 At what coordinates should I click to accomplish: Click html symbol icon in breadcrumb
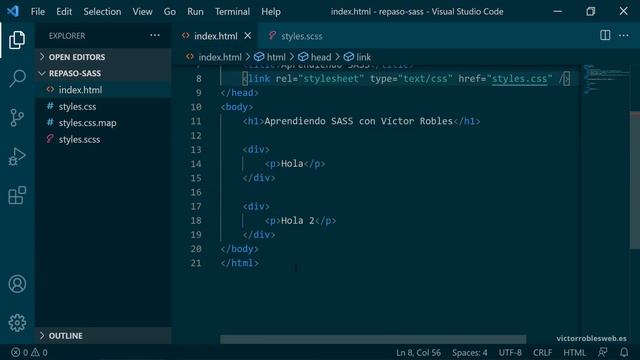point(259,57)
